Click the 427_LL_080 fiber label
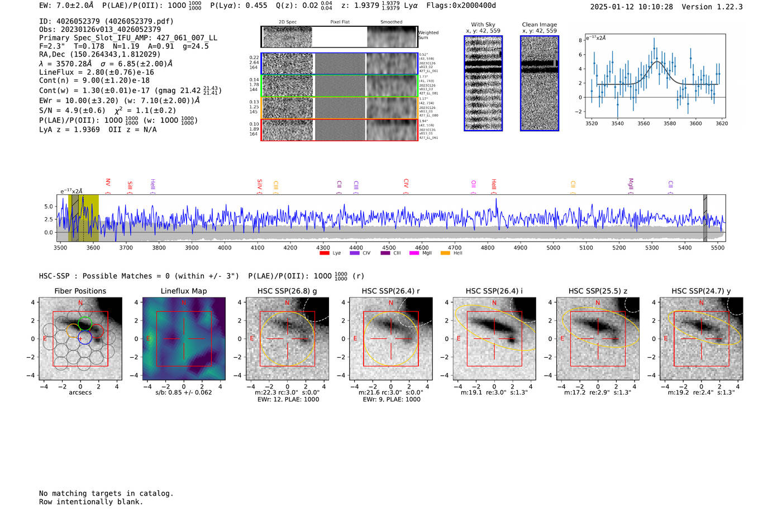The width and height of the screenshot is (782, 532). pyautogui.click(x=429, y=116)
